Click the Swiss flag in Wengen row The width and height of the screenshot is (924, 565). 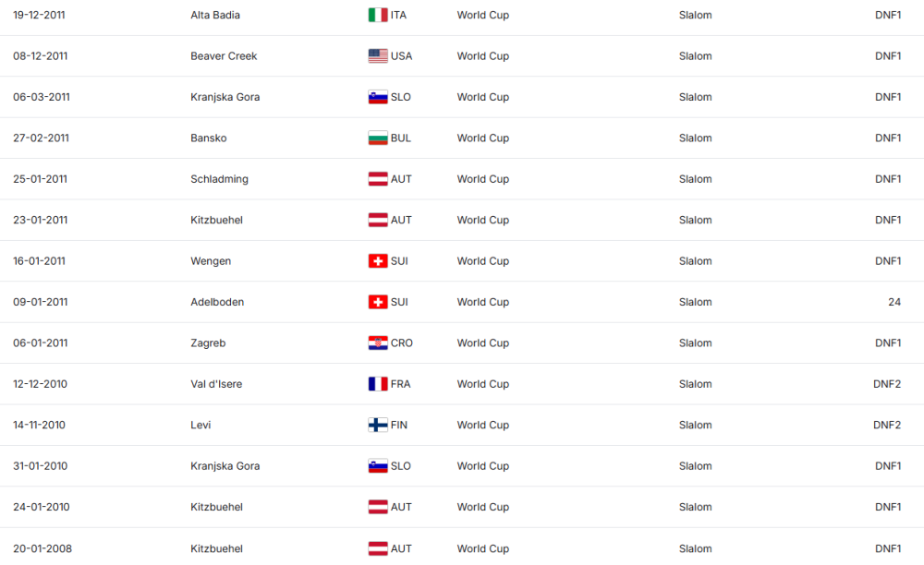tap(378, 261)
